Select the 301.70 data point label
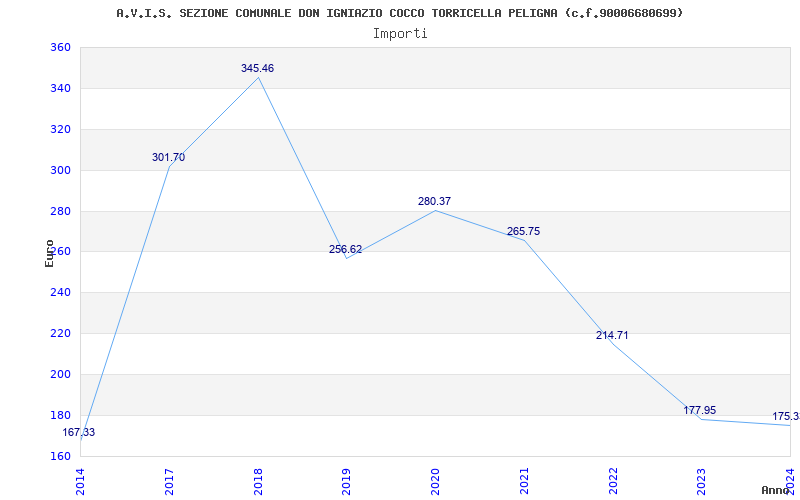Screen dimensions: 800x500 point(168,158)
